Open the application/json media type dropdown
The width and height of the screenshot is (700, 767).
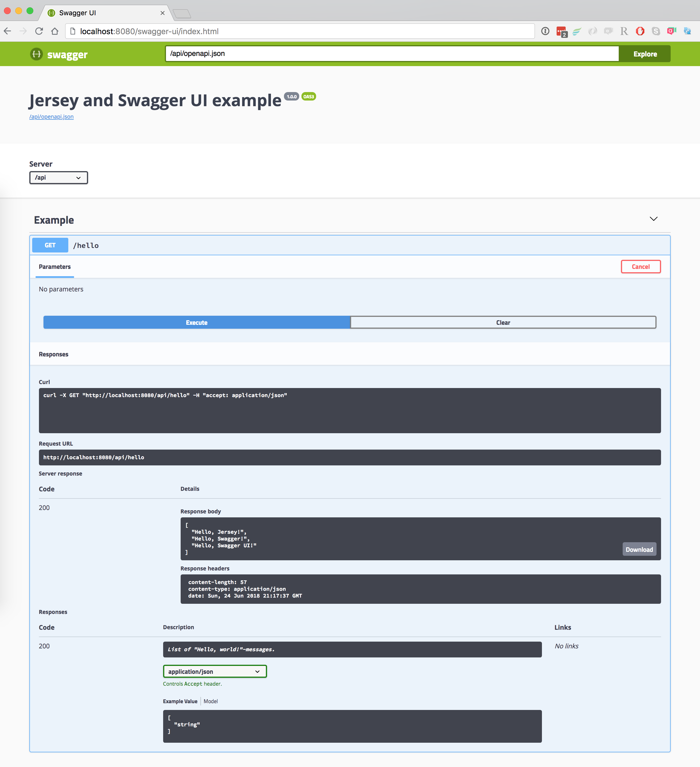point(215,672)
